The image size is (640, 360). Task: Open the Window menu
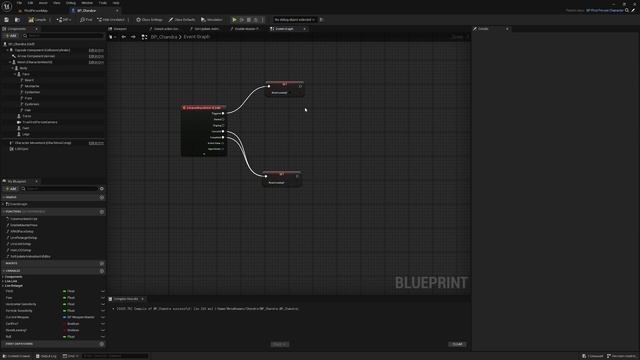[87, 3]
